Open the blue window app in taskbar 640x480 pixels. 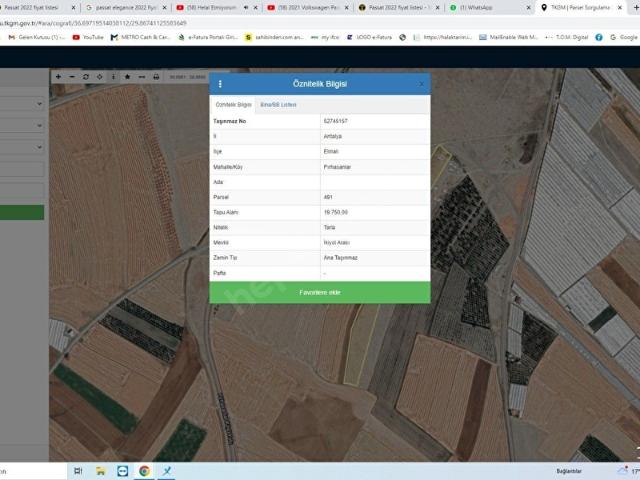(x=122, y=471)
